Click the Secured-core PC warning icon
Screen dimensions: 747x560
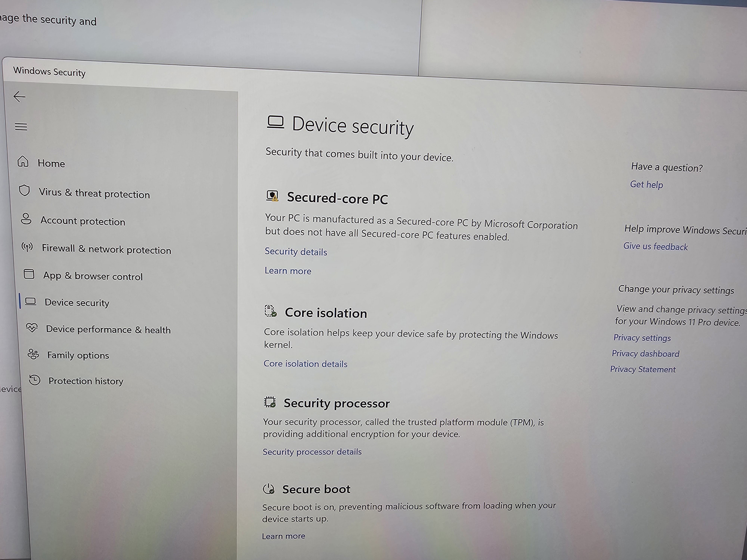coord(272,196)
